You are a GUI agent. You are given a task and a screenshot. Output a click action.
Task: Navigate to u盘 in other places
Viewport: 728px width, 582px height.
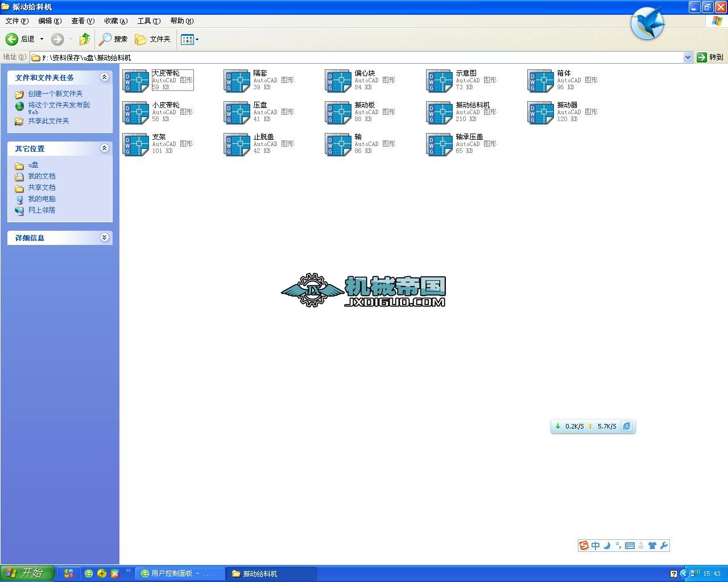coord(33,165)
